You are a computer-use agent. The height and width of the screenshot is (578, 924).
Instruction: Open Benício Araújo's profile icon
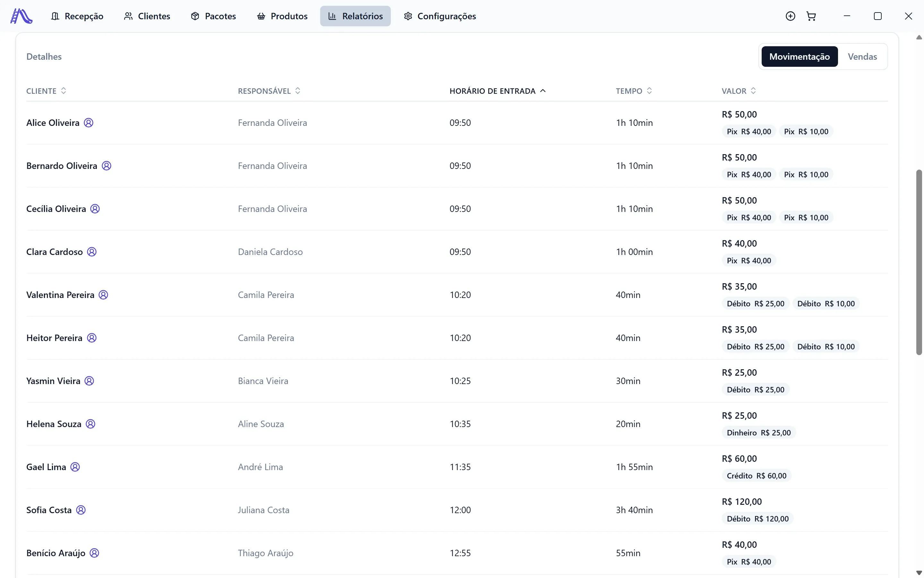coord(94,553)
